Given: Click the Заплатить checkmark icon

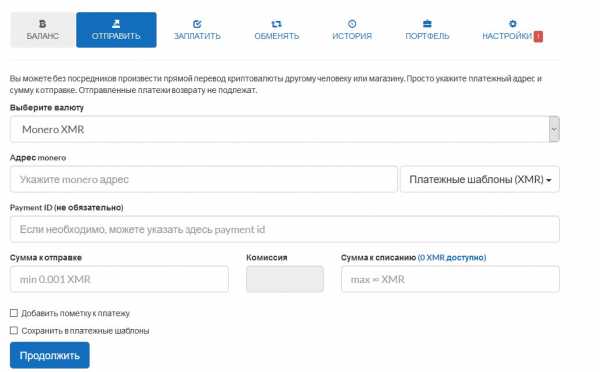Looking at the screenshot, I should [x=197, y=24].
